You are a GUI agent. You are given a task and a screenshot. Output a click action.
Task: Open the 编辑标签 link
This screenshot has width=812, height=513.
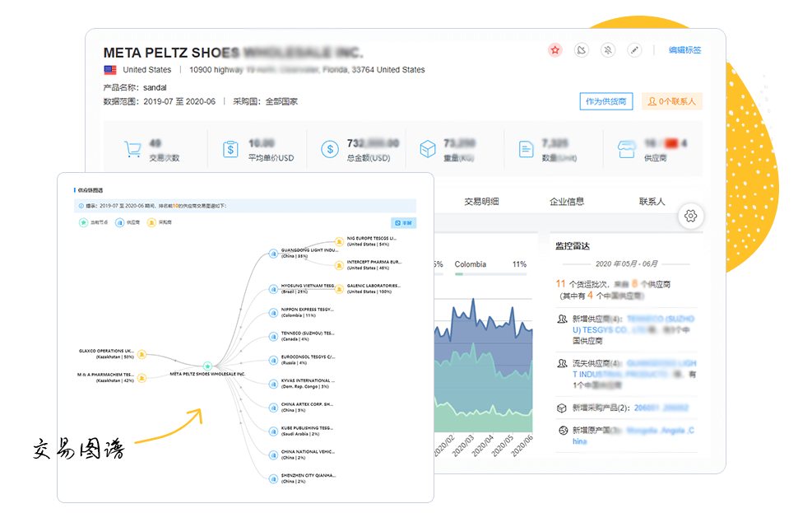(x=684, y=50)
